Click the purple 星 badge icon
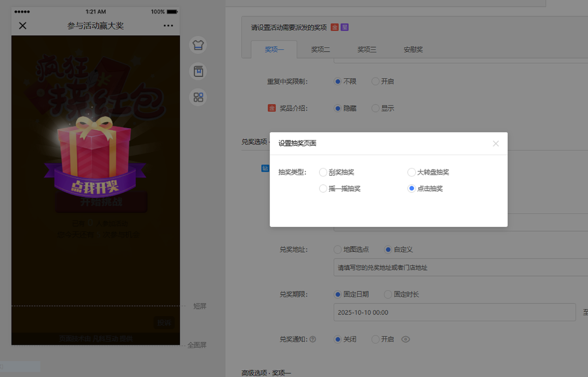This screenshot has height=377, width=588. pyautogui.click(x=344, y=27)
